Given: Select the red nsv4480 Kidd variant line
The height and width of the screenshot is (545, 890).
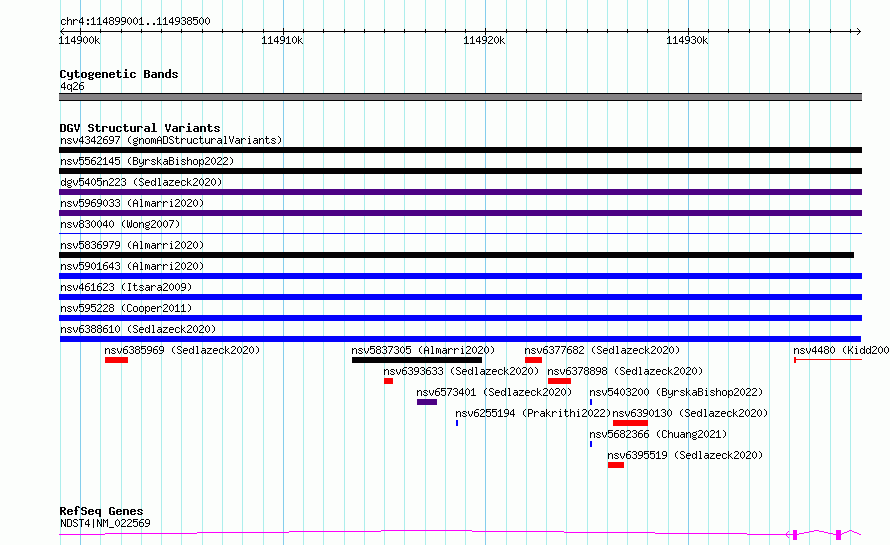Looking at the screenshot, I should pos(828,360).
